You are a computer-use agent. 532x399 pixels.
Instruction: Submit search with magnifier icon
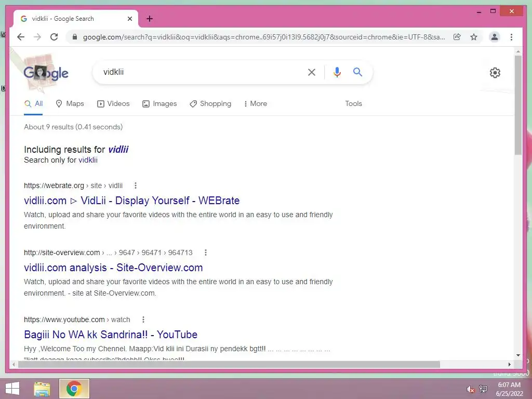(357, 72)
